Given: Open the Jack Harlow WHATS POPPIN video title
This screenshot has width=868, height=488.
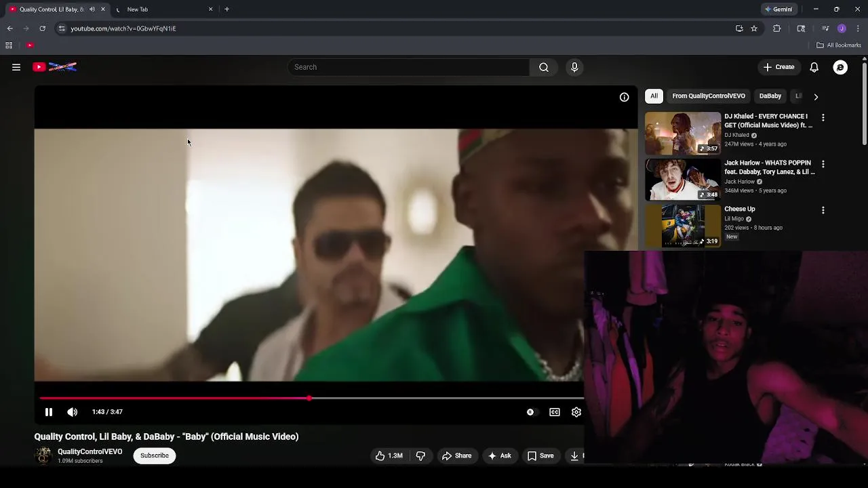Looking at the screenshot, I should click(x=770, y=167).
